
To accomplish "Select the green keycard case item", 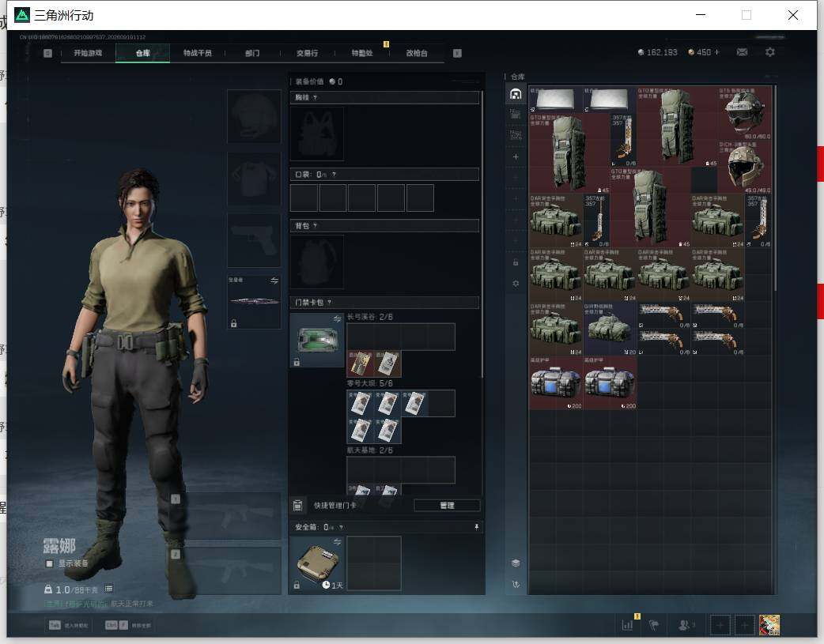I will 317,340.
